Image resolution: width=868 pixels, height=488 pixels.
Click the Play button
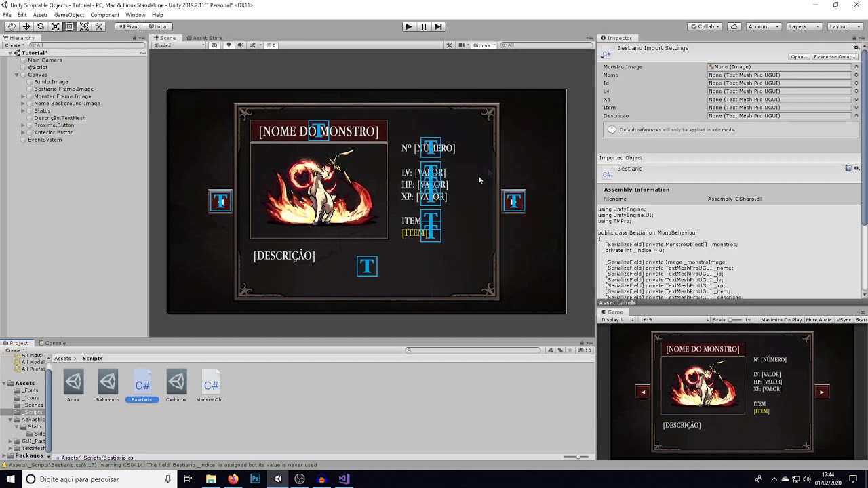click(408, 26)
